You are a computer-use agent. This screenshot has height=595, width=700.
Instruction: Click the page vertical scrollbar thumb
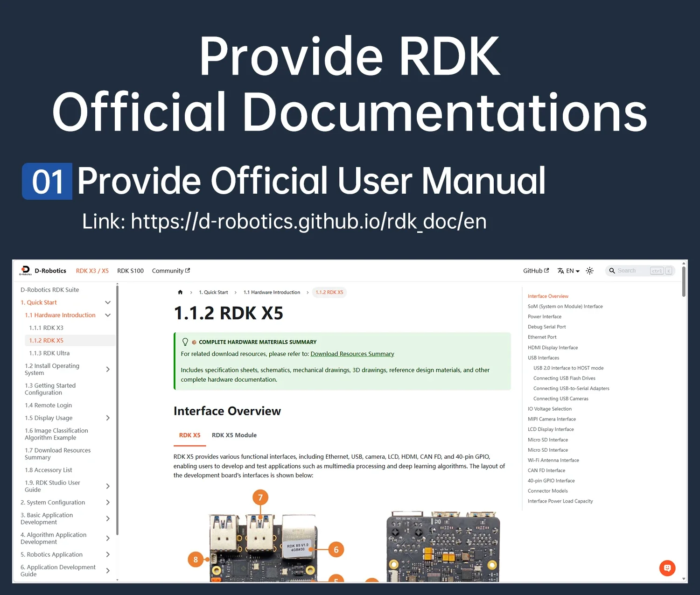684,281
